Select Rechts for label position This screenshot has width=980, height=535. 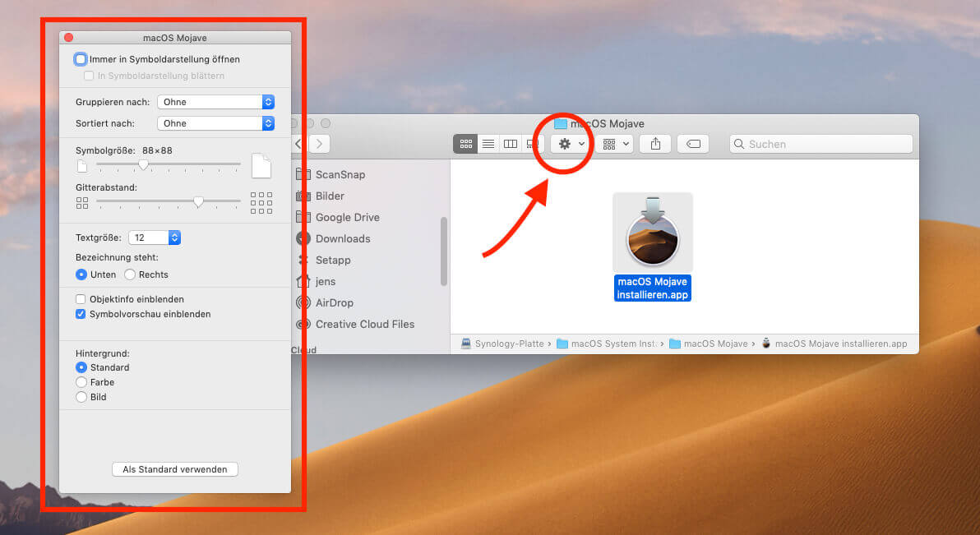point(130,274)
